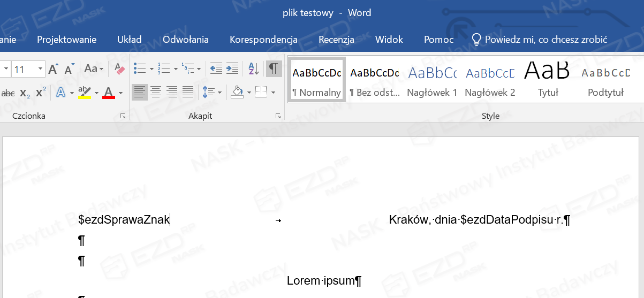This screenshot has width=644, height=298.
Task: Expand the bullet list style dropdown
Action: (151, 69)
